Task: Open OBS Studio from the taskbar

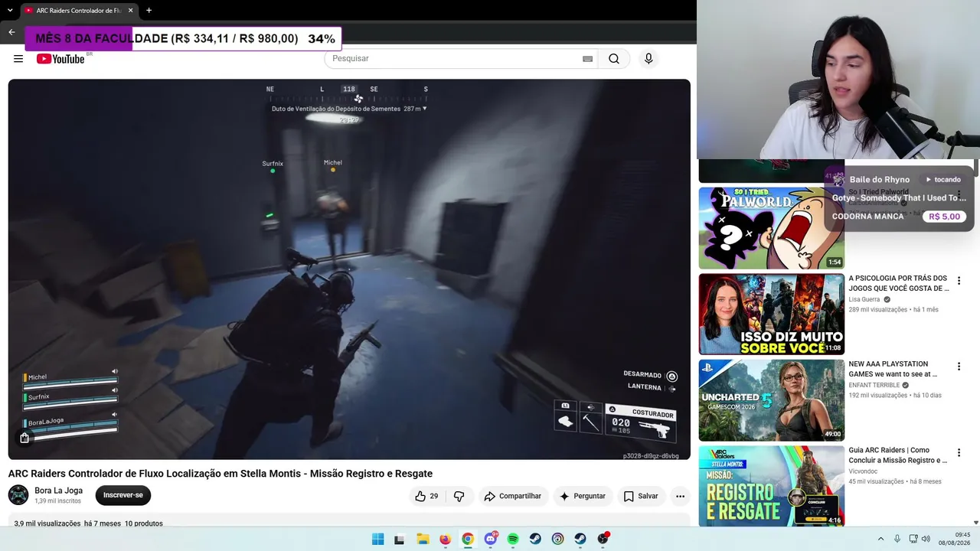Action: coord(603,539)
